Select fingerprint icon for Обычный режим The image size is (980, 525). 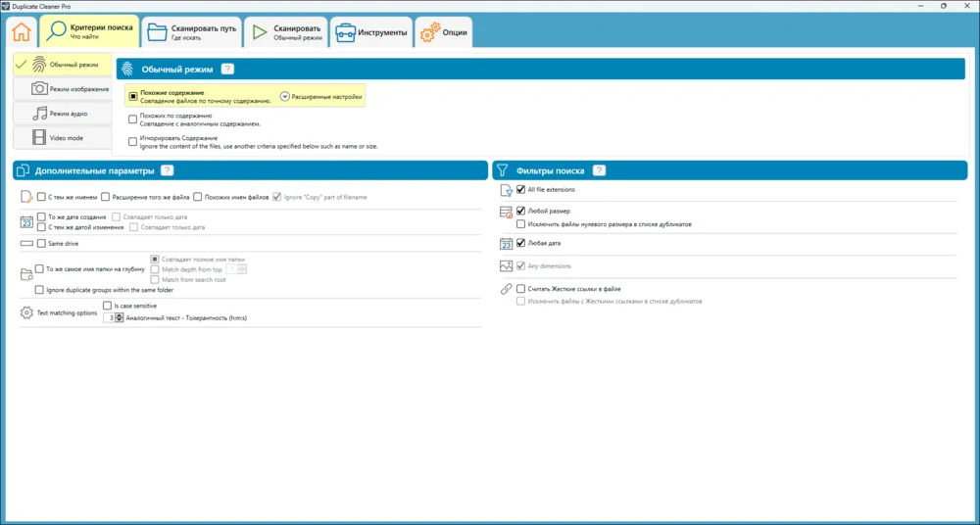coord(39,65)
